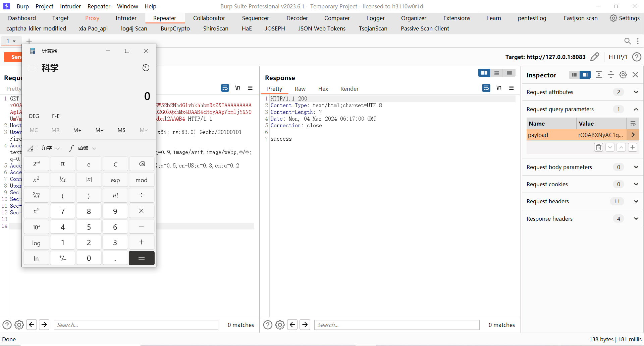Add a new query parameter
This screenshot has height=346, width=644.
click(633, 147)
